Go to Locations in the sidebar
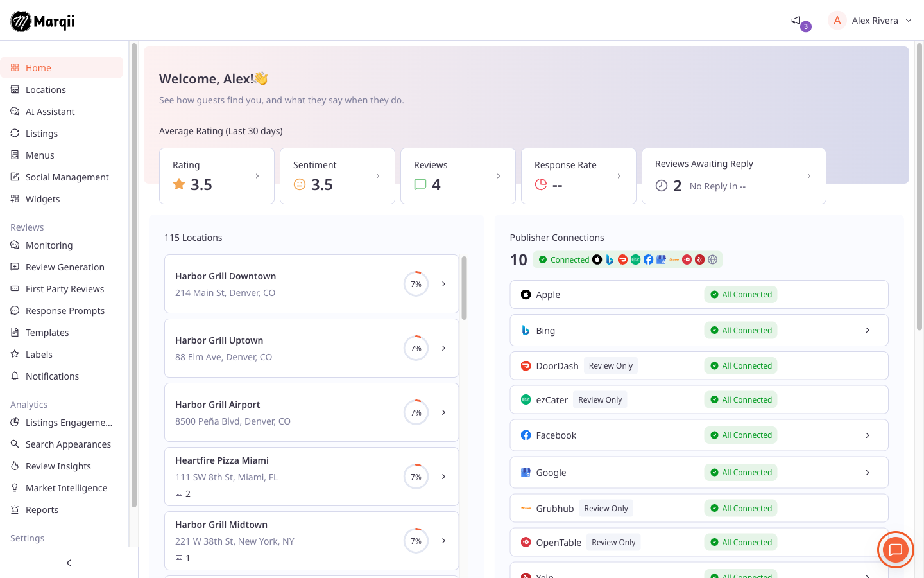924x578 pixels. [62, 90]
